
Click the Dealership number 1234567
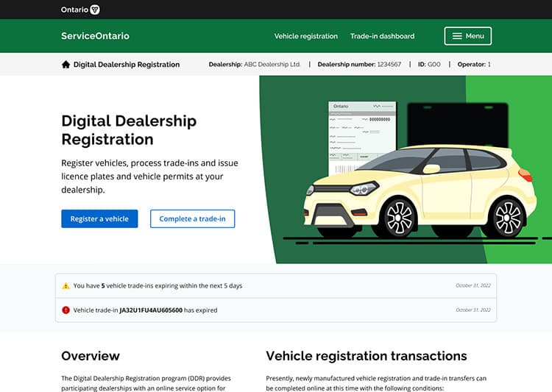click(x=359, y=65)
